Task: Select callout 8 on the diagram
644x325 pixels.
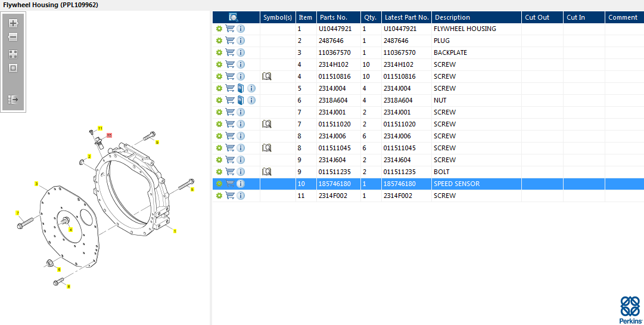Action: point(68,286)
